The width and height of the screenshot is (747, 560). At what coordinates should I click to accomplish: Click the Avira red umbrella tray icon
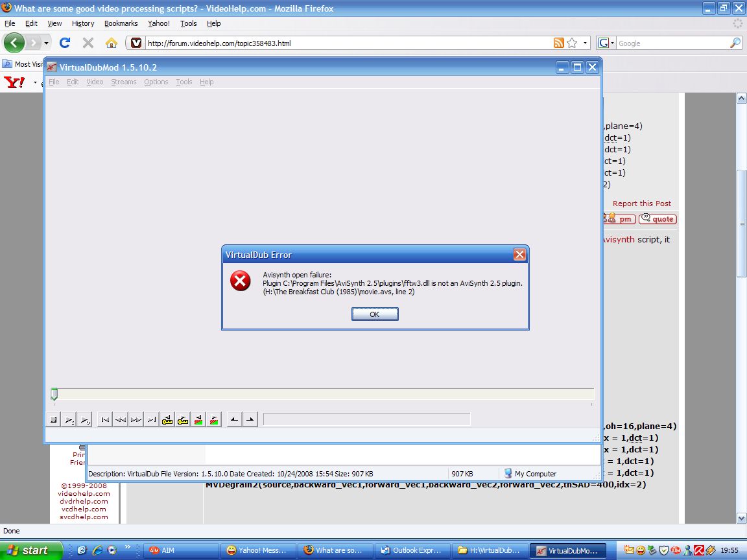click(699, 550)
